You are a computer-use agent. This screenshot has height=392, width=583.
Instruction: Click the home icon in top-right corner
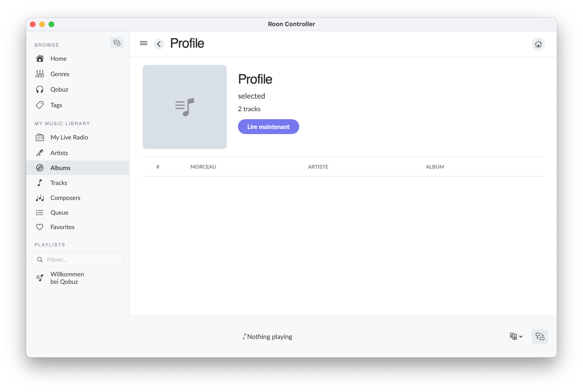(x=538, y=44)
